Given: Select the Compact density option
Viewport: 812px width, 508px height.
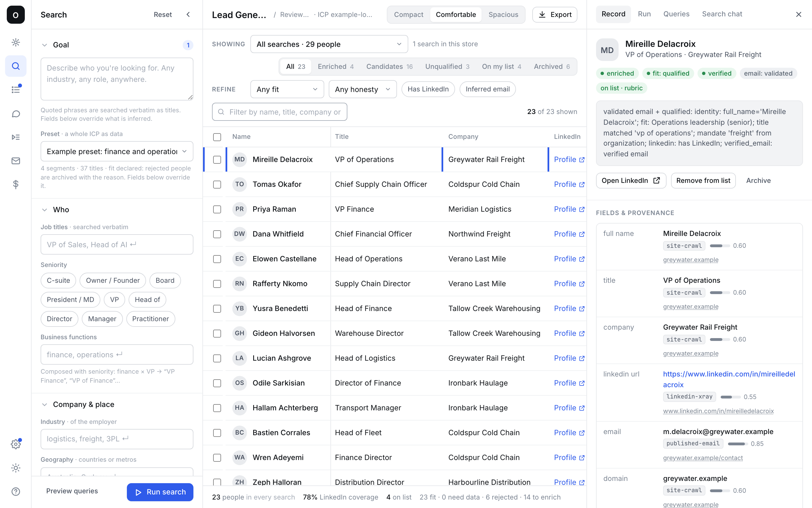Looking at the screenshot, I should pos(408,14).
